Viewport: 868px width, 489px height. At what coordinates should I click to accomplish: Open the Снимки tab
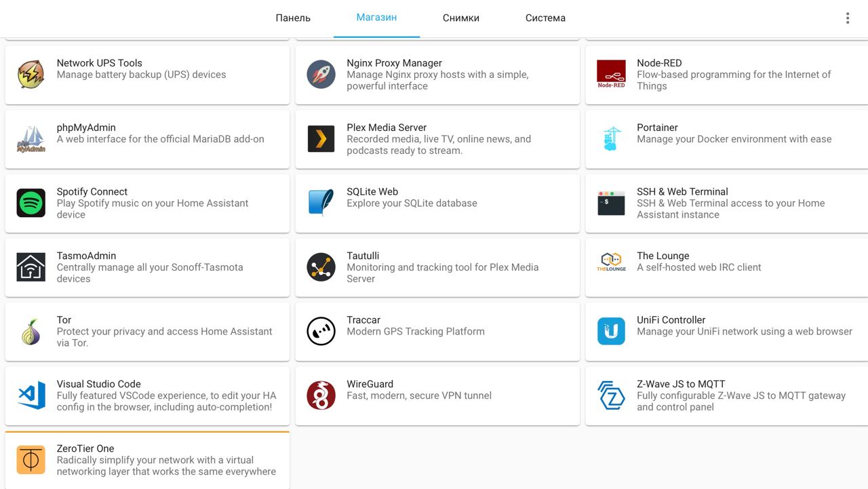[461, 18]
